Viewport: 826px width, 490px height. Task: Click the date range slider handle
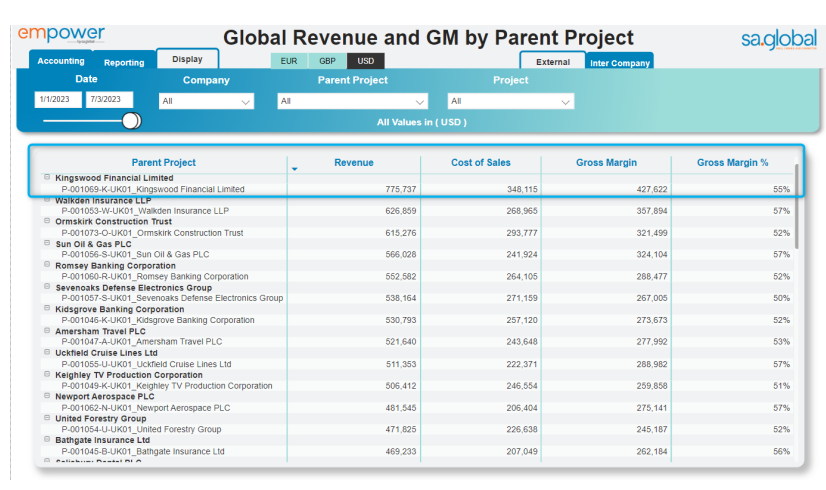pos(131,121)
